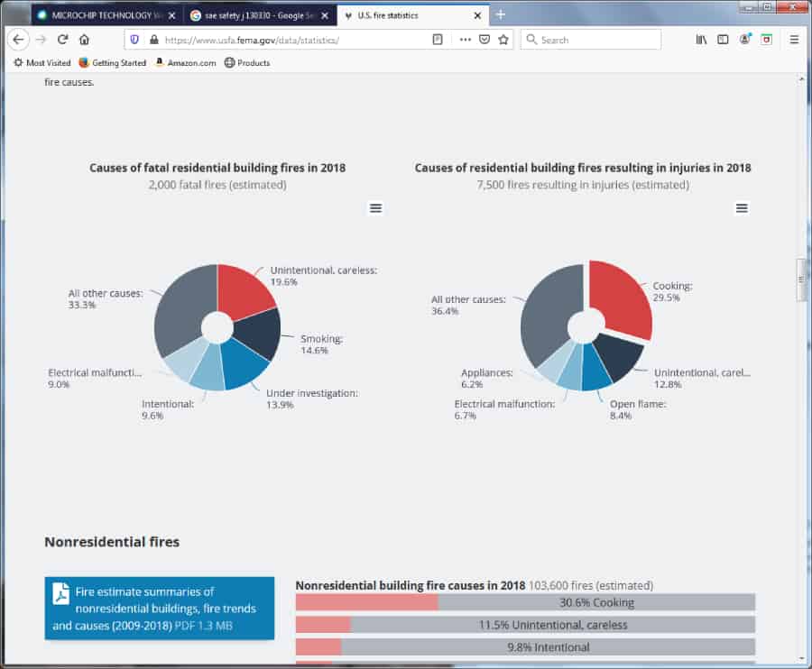Open the Firefox account icon

point(745,40)
